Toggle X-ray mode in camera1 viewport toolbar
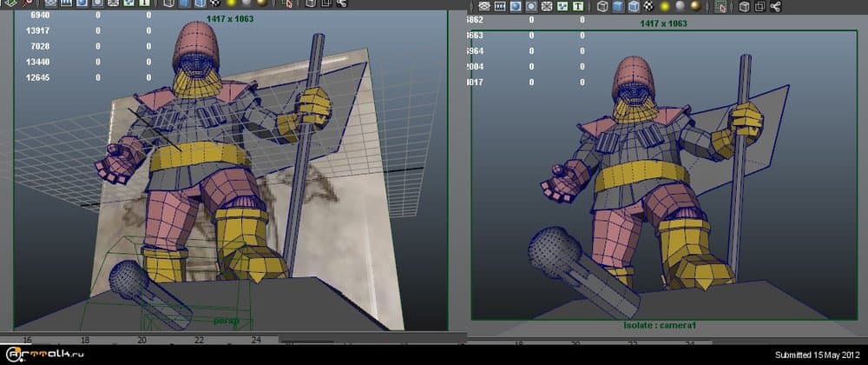Viewport: 868px width, 365px height. click(x=743, y=6)
